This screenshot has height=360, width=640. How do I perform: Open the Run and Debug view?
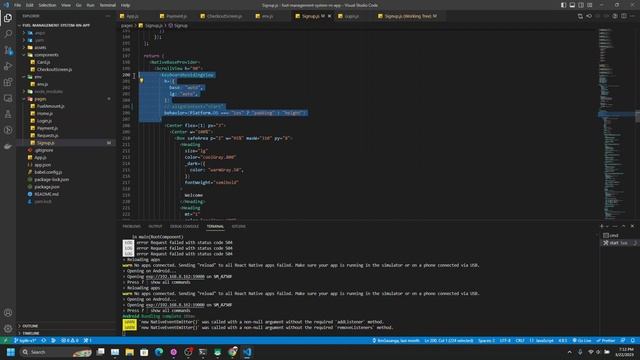pos(8,66)
